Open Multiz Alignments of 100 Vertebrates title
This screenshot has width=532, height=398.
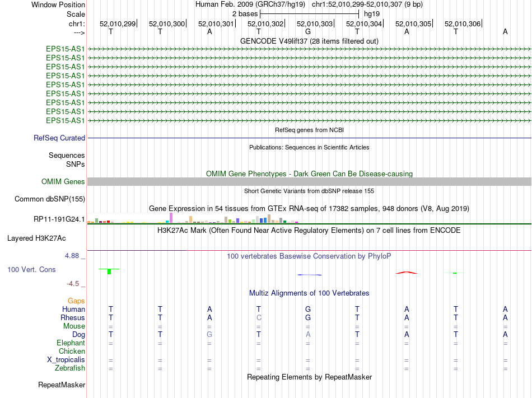point(309,293)
